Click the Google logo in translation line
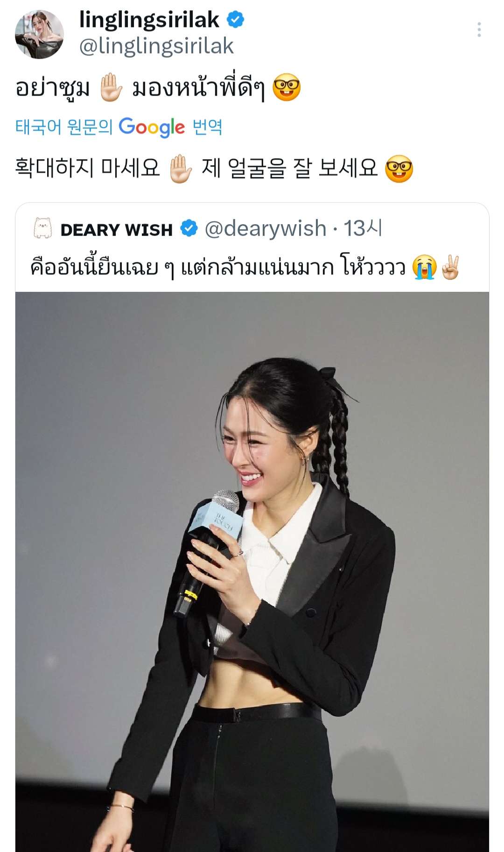The height and width of the screenshot is (852, 504). pos(152,127)
